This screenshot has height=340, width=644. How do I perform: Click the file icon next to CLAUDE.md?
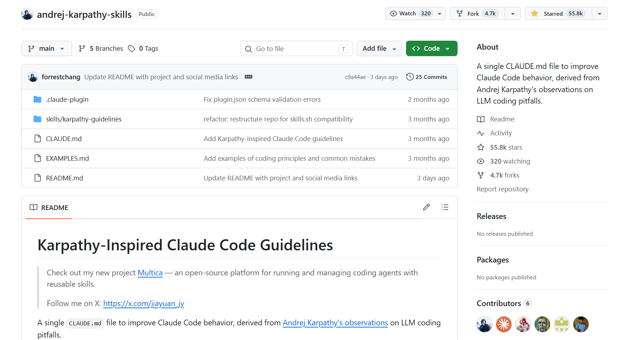tap(38, 139)
